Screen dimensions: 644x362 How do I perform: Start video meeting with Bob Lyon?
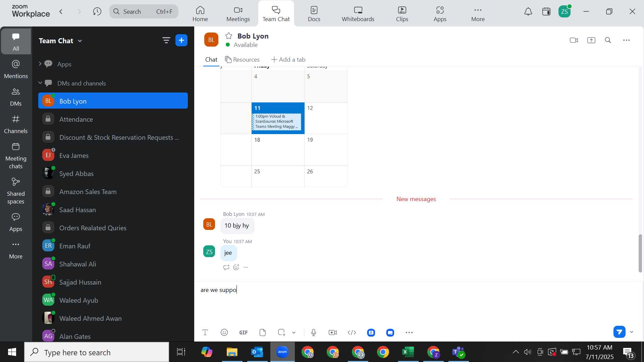[x=574, y=40]
